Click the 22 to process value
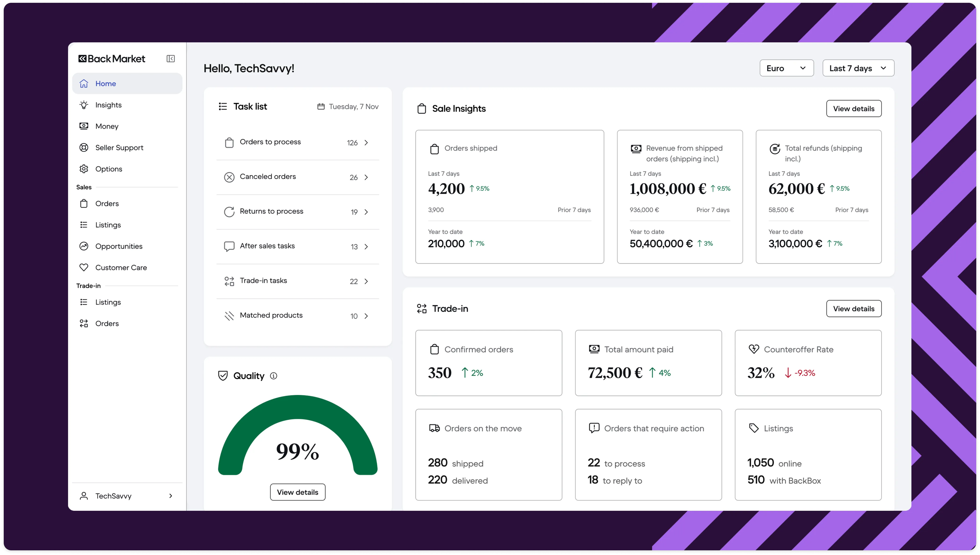 [x=594, y=463]
